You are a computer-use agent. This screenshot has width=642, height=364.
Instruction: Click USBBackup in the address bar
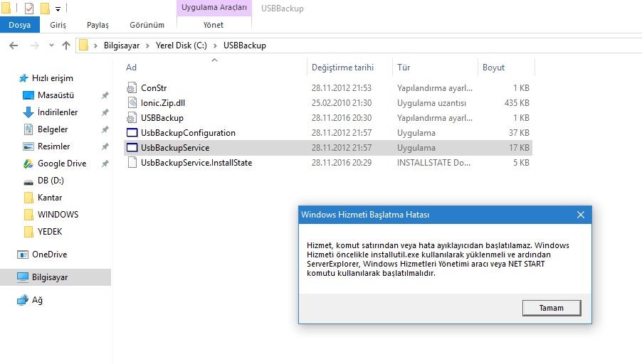244,45
